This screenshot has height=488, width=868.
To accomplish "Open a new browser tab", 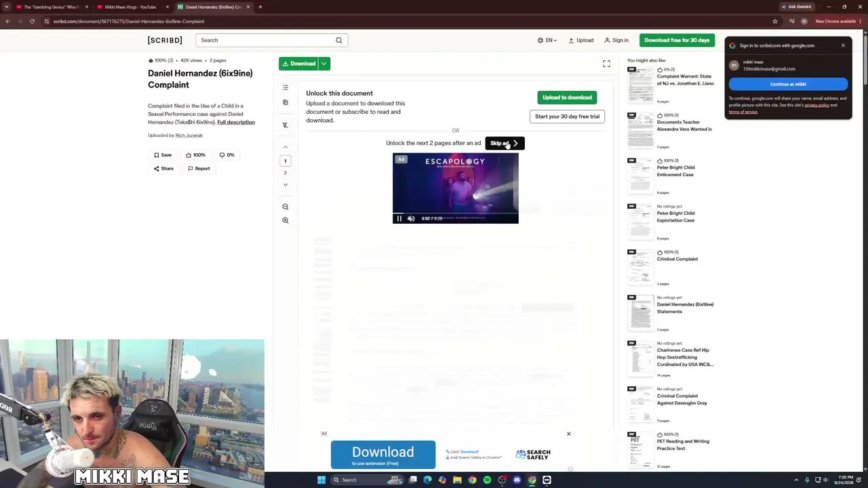I will tap(260, 7).
